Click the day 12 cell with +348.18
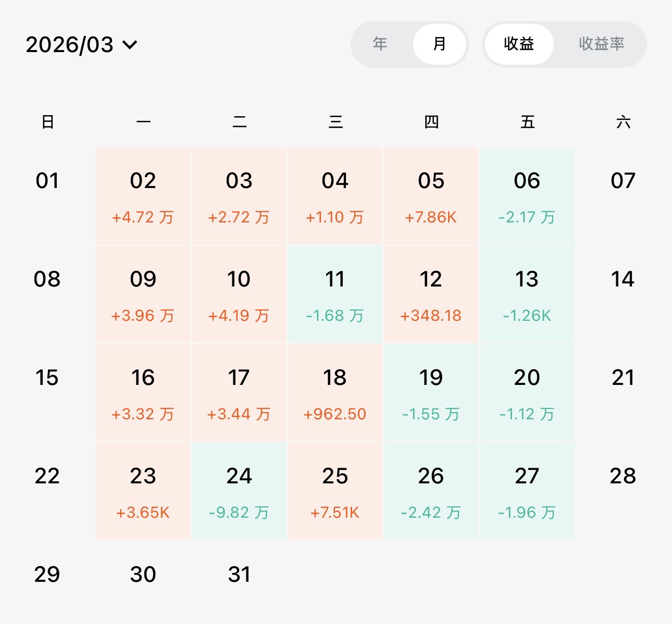The image size is (672, 624). point(431,294)
